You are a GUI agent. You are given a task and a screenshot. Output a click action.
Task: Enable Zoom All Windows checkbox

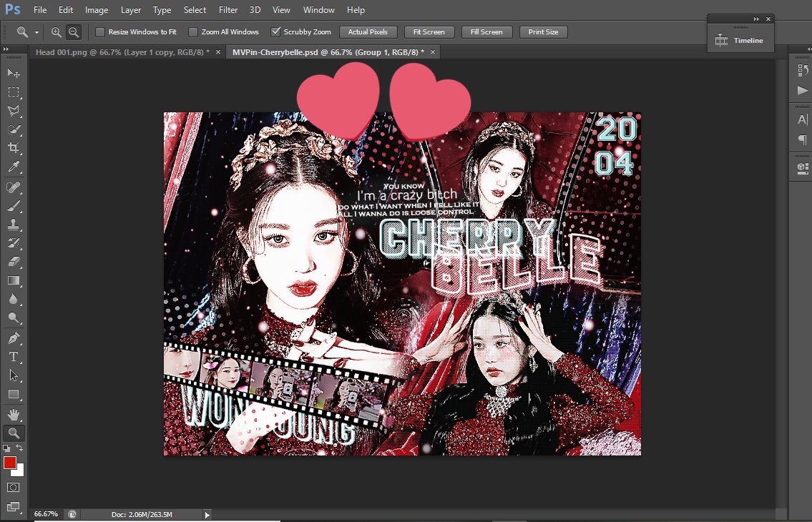[192, 32]
